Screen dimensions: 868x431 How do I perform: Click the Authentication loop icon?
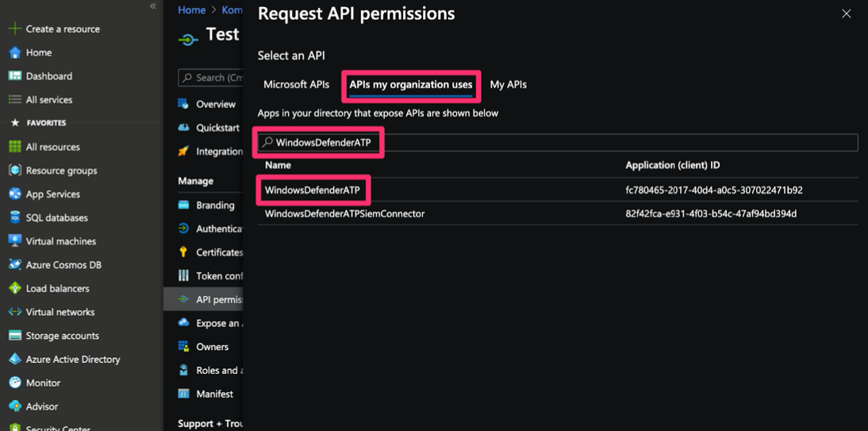point(183,229)
